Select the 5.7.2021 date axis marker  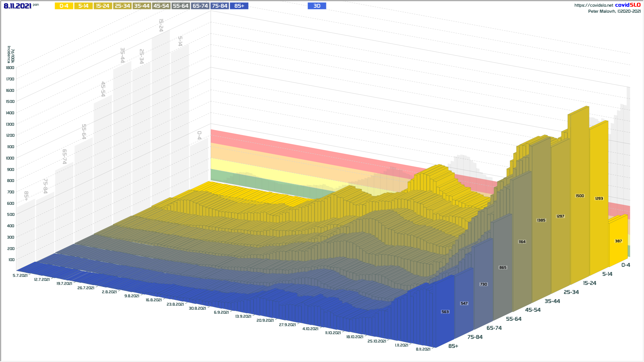coord(20,276)
